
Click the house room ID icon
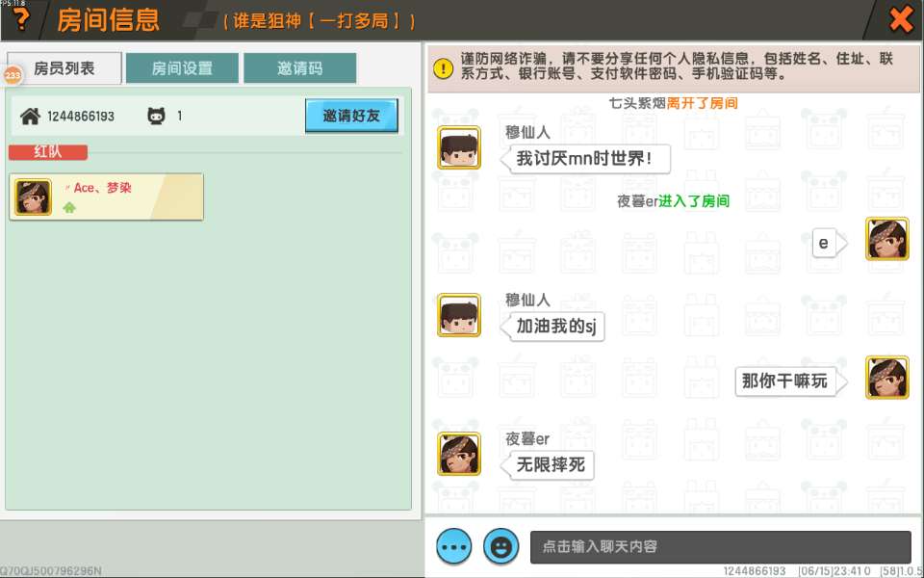(x=31, y=117)
